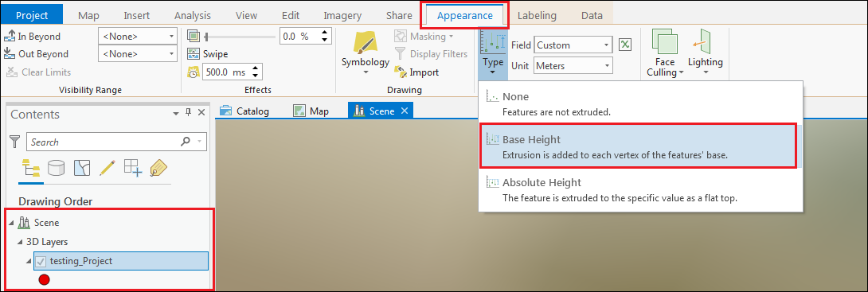
Task: Collapse the Scene tree node
Action: click(x=12, y=223)
